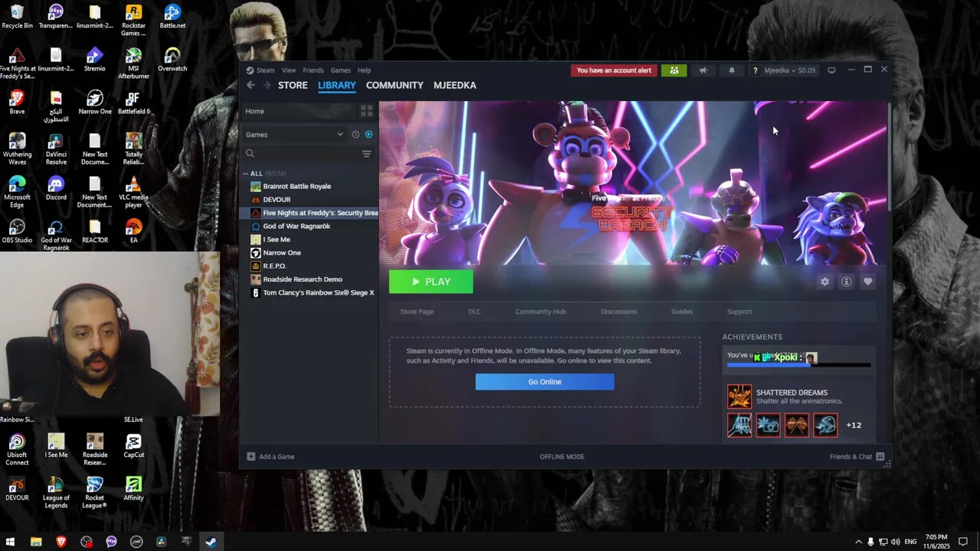Open the announcements megaphone icon
Image resolution: width=980 pixels, height=551 pixels.
coord(703,70)
